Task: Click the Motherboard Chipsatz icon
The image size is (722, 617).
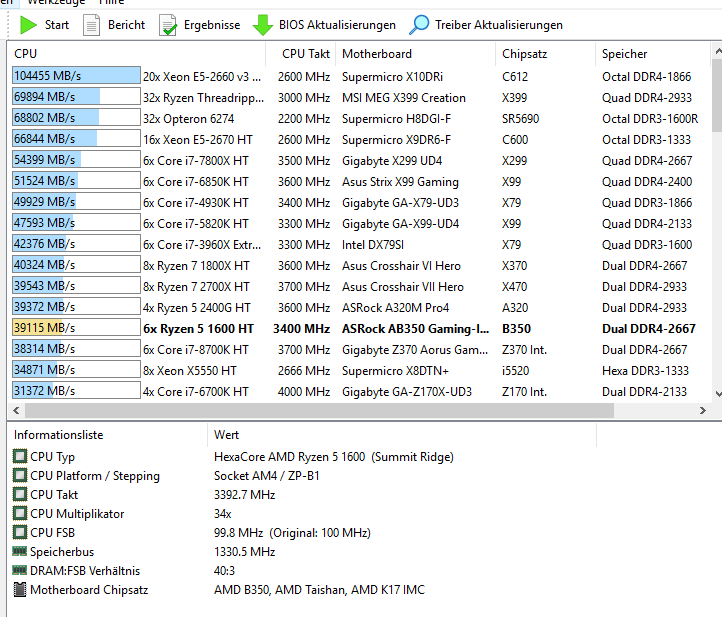Action: coord(20,589)
